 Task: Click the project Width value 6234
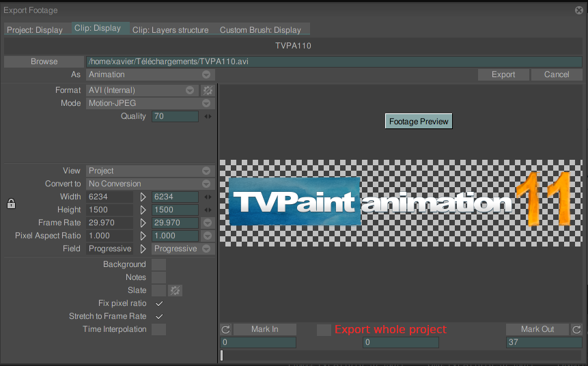click(109, 197)
